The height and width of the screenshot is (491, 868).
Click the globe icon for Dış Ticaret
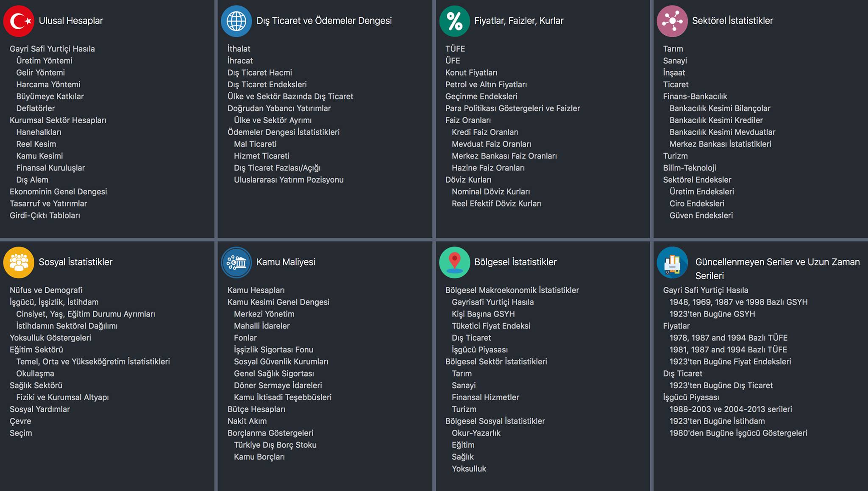point(236,21)
